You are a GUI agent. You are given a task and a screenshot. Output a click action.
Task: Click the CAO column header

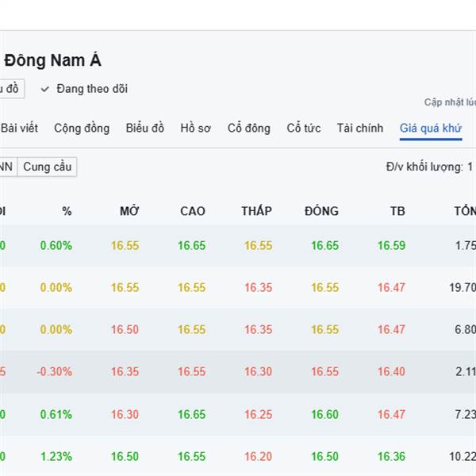pos(192,211)
